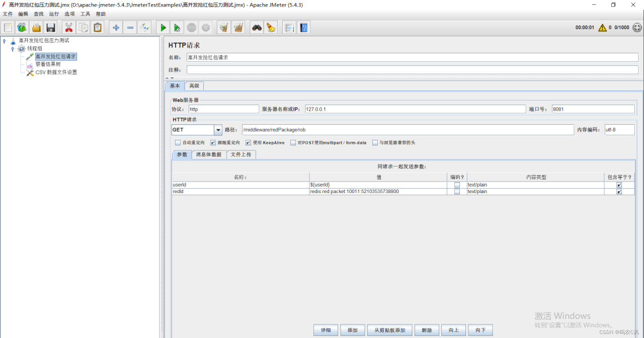Click the plus Expand All toolbar icon

(116, 28)
